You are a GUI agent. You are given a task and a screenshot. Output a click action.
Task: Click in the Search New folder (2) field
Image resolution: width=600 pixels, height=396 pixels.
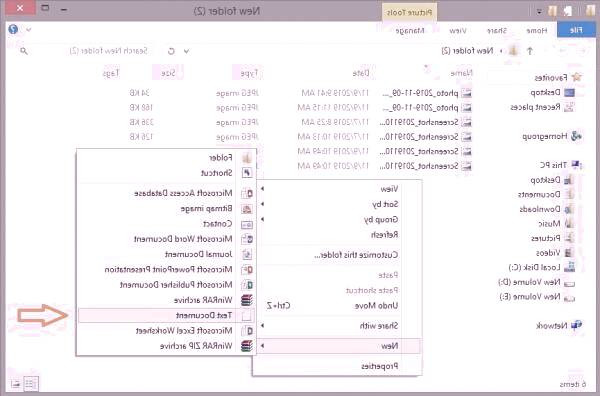(x=108, y=51)
